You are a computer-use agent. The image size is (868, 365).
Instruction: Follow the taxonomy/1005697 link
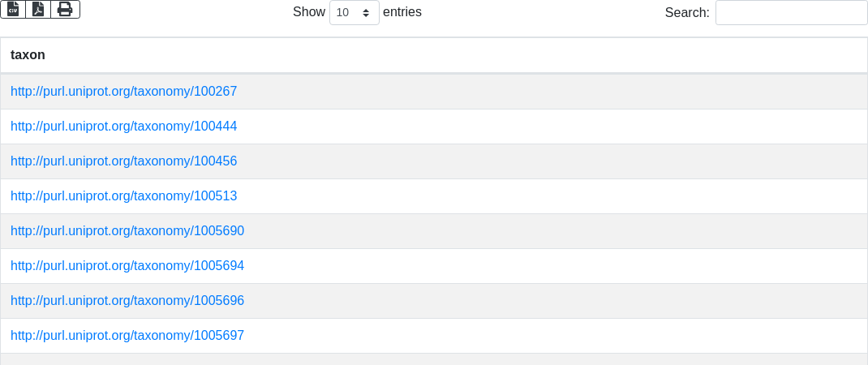point(127,336)
